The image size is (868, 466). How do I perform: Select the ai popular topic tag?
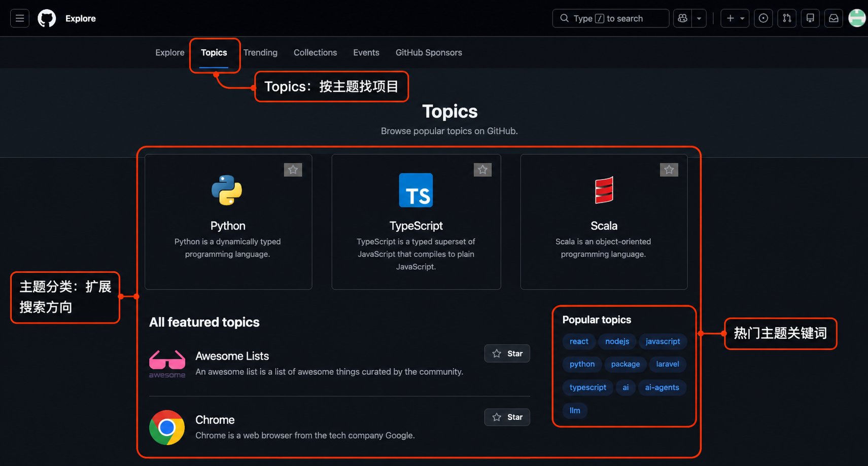coord(626,387)
